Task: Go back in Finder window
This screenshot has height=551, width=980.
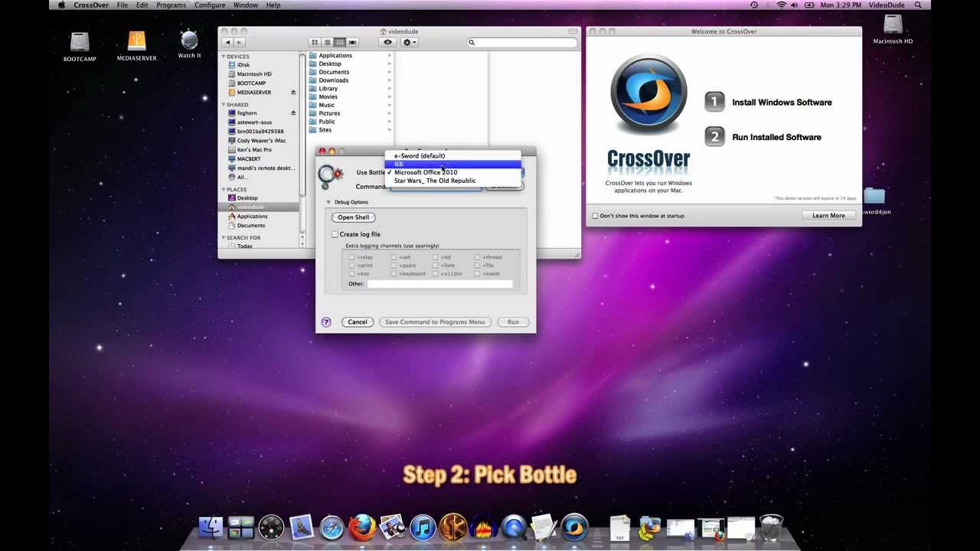Action: pos(227,42)
